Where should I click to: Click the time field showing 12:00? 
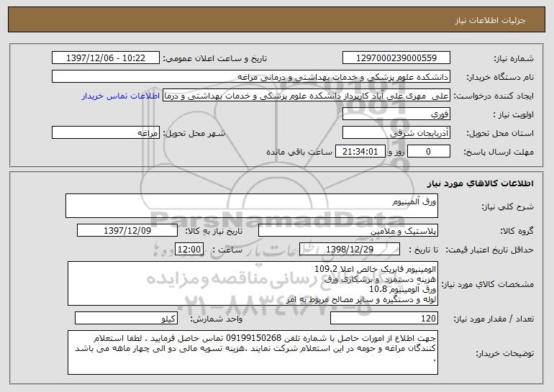pyautogui.click(x=189, y=250)
